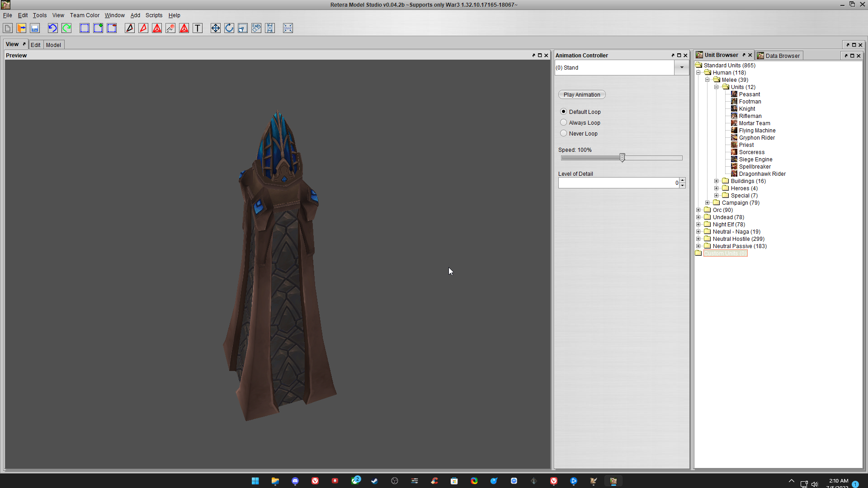Select the Custom Units folder
This screenshot has width=868, height=488.
[725, 253]
